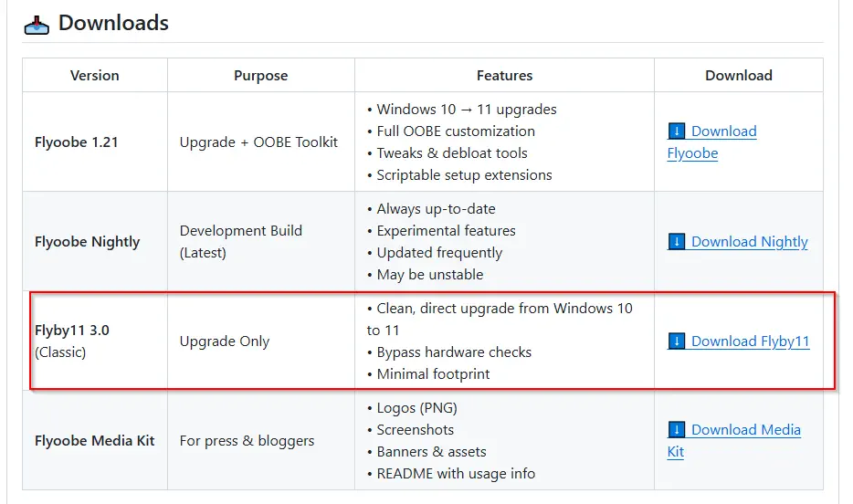This screenshot has height=504, width=853.
Task: Select the Flyby11 3.0 (Classic) cell
Action: (95, 341)
